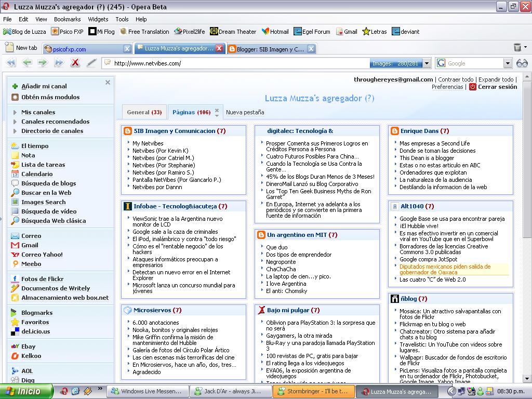Open the closed tabs trash can icon
This screenshot has height=399, width=532.
pyautogui.click(x=517, y=47)
